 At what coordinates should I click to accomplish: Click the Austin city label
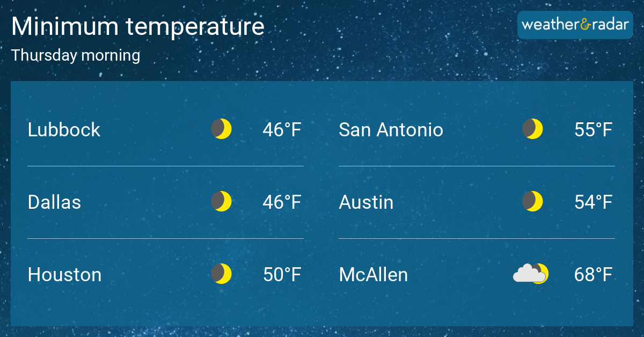point(366,202)
